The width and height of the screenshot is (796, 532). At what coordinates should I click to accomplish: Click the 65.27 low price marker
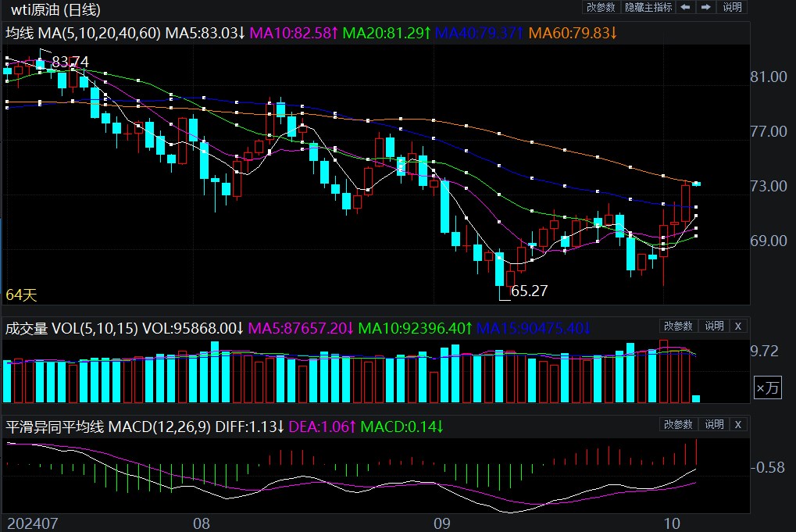[529, 291]
